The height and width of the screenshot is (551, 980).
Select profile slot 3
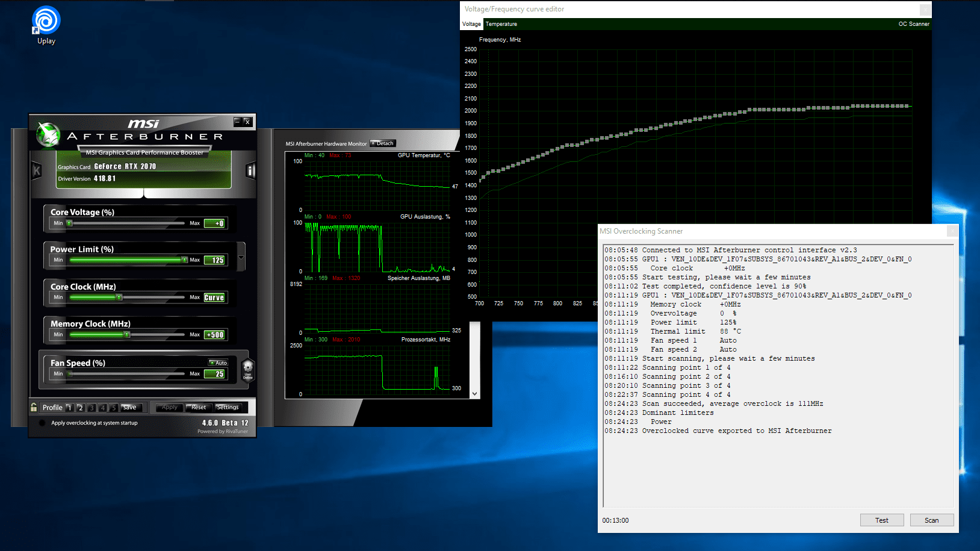tap(91, 408)
